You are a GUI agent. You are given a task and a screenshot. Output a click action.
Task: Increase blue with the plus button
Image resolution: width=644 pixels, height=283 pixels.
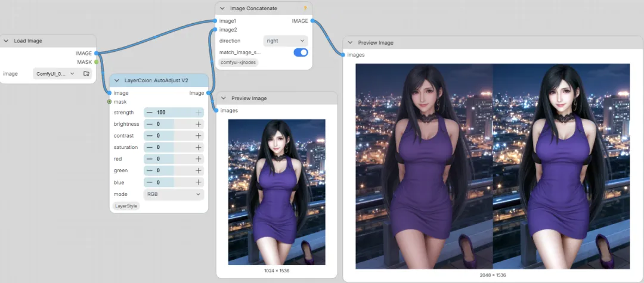coord(199,182)
